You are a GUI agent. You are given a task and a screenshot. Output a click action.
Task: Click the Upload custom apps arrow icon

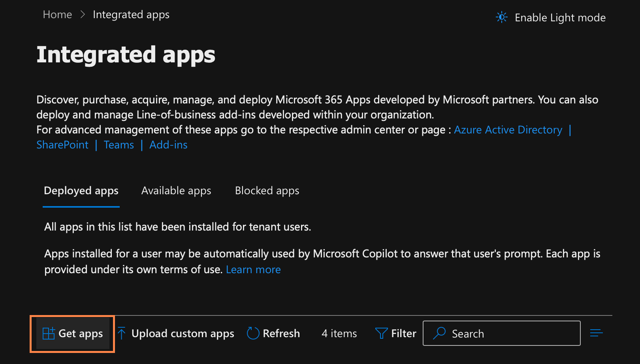122,334
